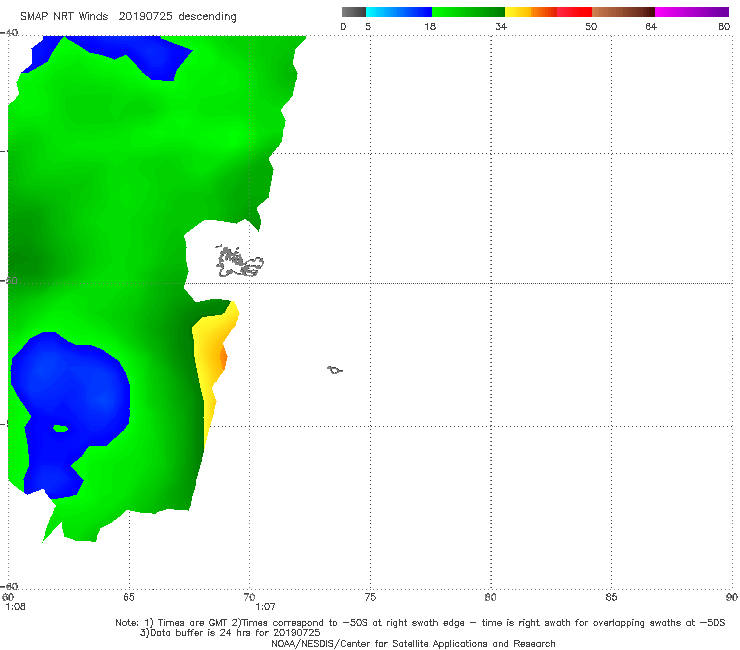This screenshot has height=650, width=740.
Task: Click the green segment of the color bar
Action: click(468, 12)
